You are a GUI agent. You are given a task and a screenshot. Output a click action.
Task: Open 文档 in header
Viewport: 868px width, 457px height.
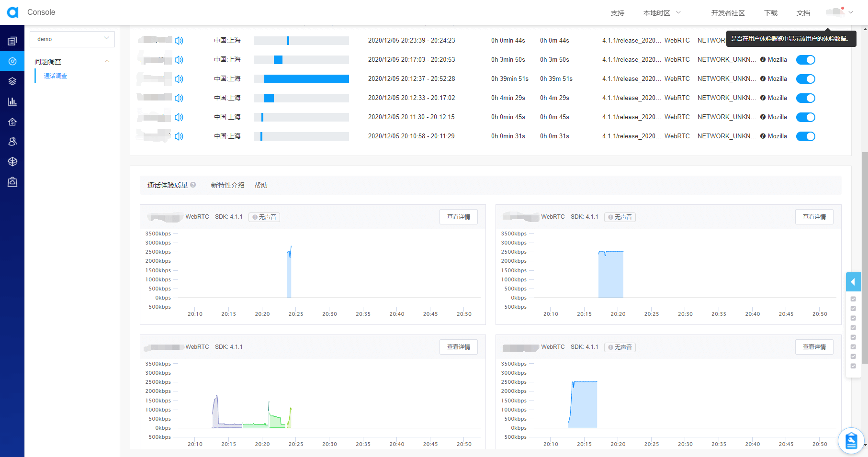tap(803, 13)
